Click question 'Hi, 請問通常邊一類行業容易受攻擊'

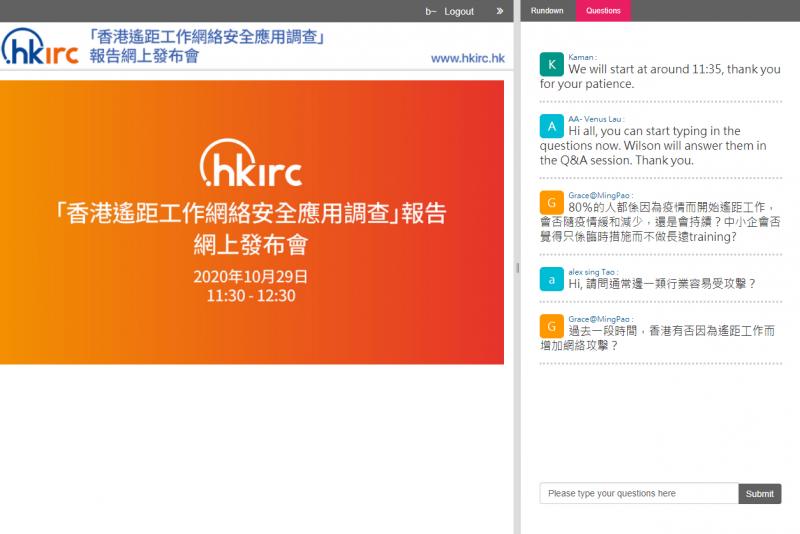point(662,284)
